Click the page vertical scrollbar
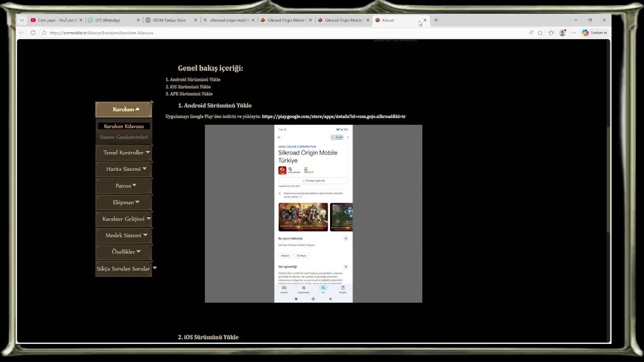Image resolution: width=644 pixels, height=362 pixels. (608, 179)
